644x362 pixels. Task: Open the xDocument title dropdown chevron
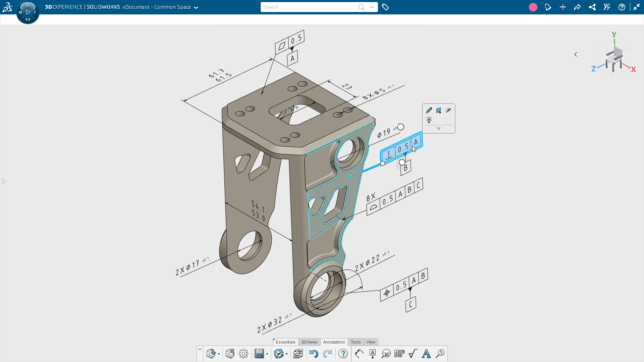(196, 7)
